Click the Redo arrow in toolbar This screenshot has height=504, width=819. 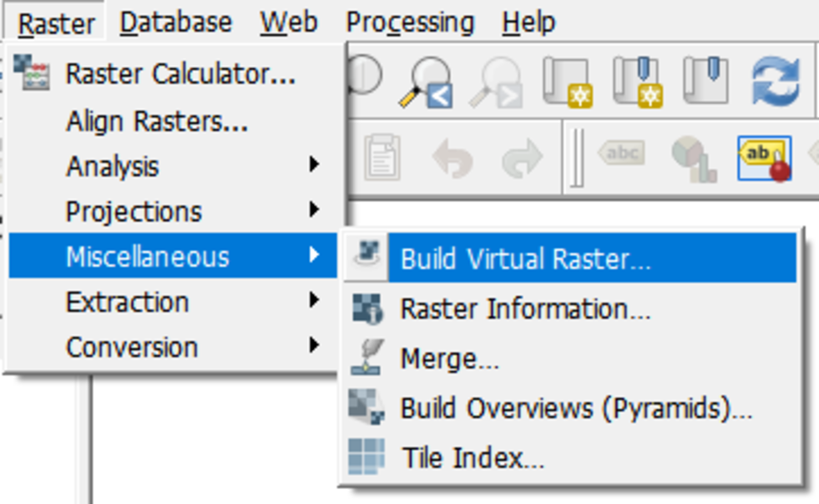[x=522, y=158]
